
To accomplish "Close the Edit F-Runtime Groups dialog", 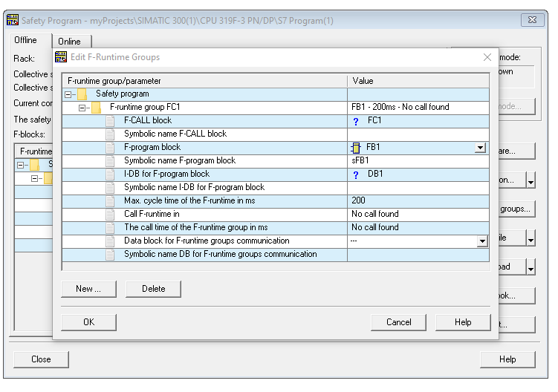I will [487, 57].
